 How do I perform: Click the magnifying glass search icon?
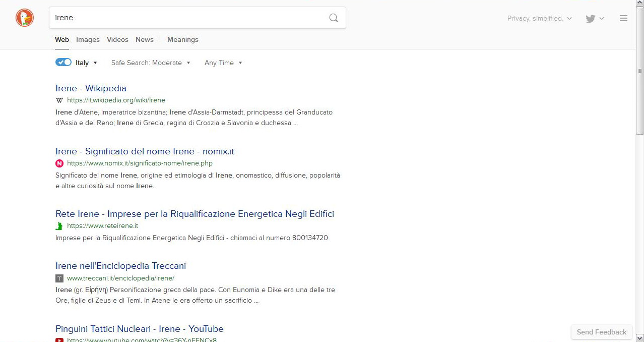(x=334, y=18)
